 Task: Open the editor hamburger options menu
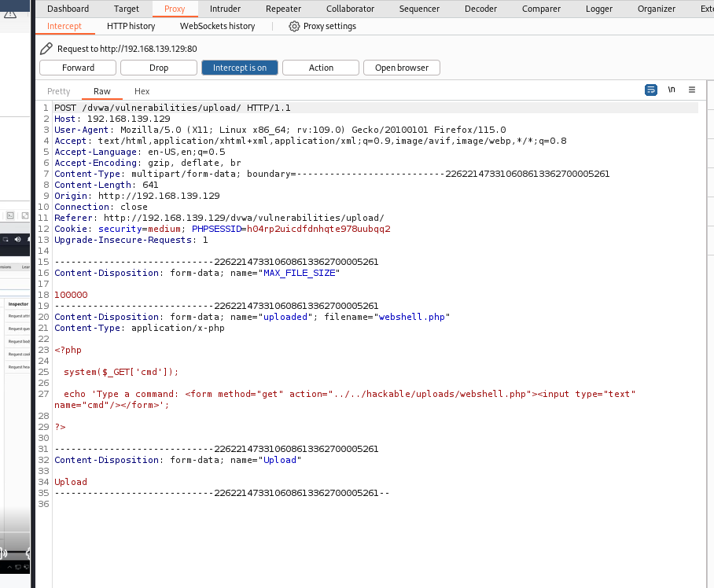[692, 90]
